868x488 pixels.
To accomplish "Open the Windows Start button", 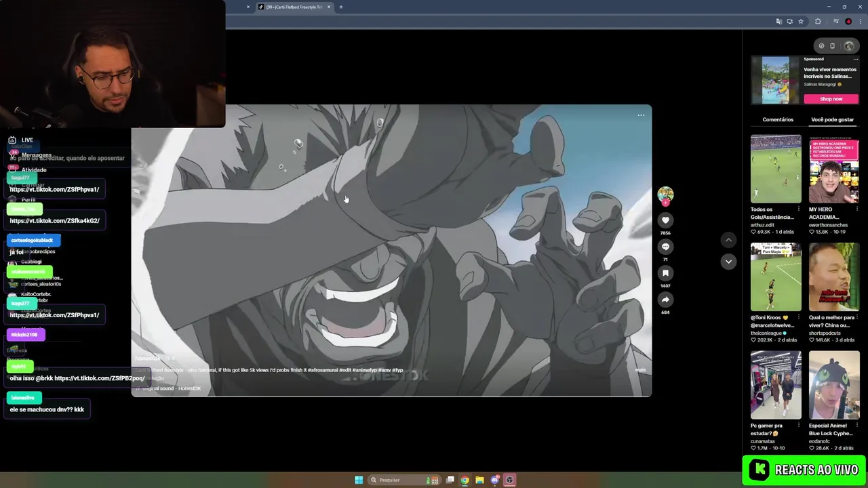I will coord(359,480).
